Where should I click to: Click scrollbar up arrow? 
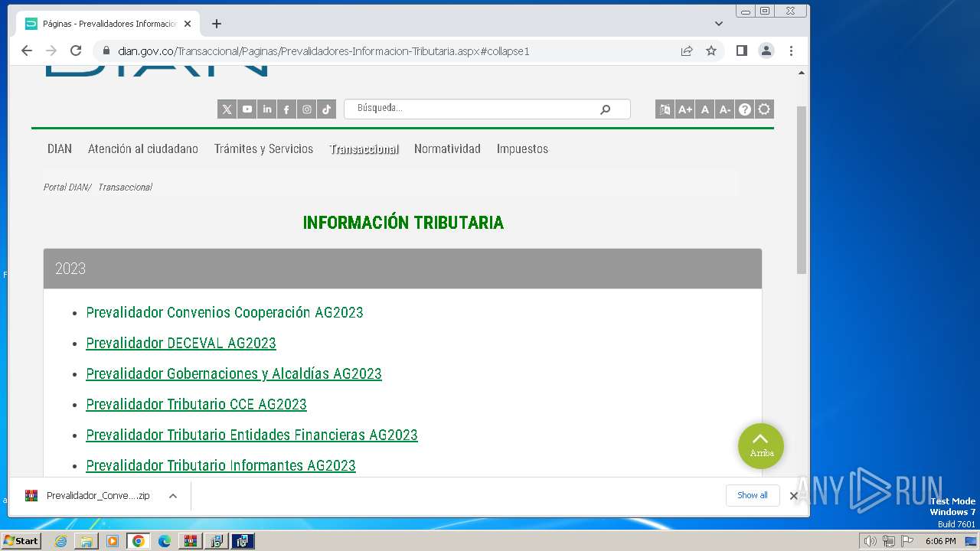[x=802, y=73]
